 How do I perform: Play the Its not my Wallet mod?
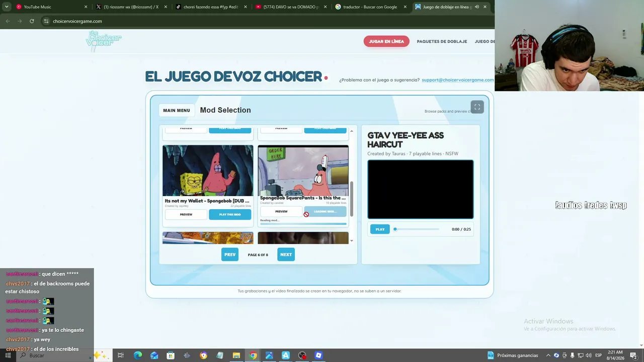(x=230, y=215)
